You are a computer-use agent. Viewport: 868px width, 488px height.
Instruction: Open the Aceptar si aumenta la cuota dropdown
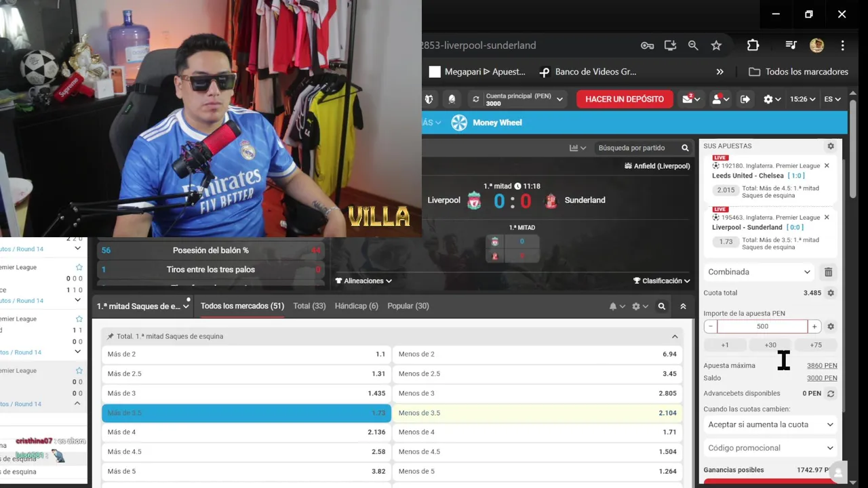tap(770, 424)
